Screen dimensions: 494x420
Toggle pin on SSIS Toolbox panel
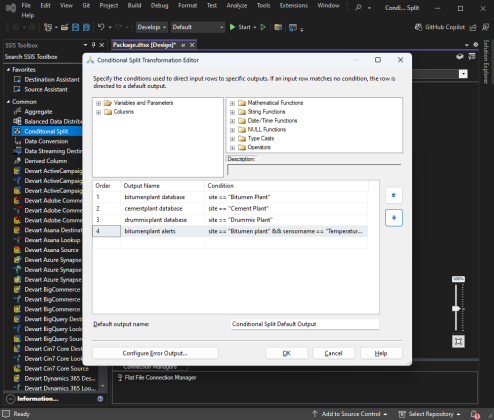click(x=94, y=45)
